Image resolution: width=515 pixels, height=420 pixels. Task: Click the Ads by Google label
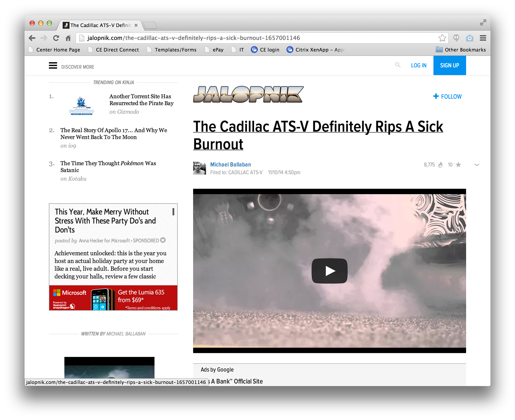(217, 370)
